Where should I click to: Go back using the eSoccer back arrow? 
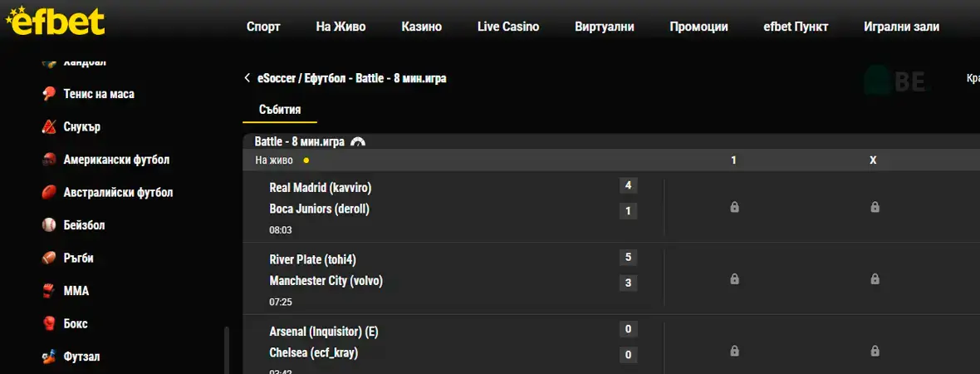tap(247, 78)
